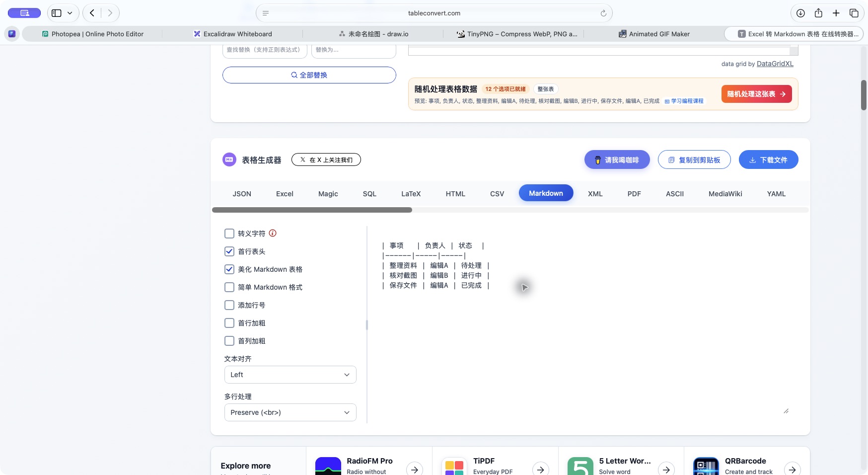Go back with the browser back arrow
868x475 pixels.
pos(92,13)
